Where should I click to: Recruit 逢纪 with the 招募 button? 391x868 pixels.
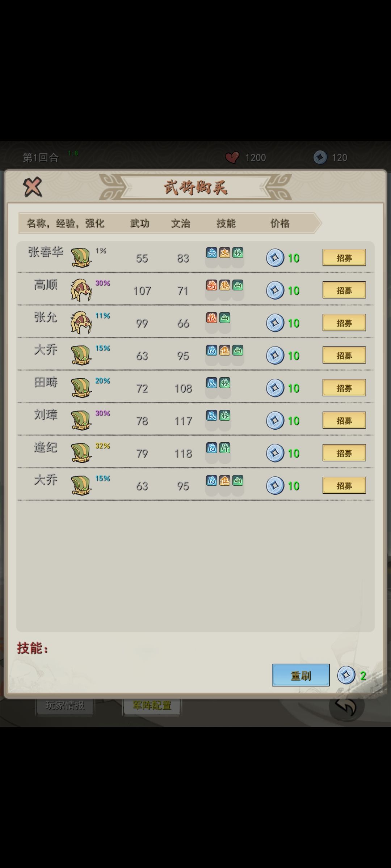[x=344, y=453]
